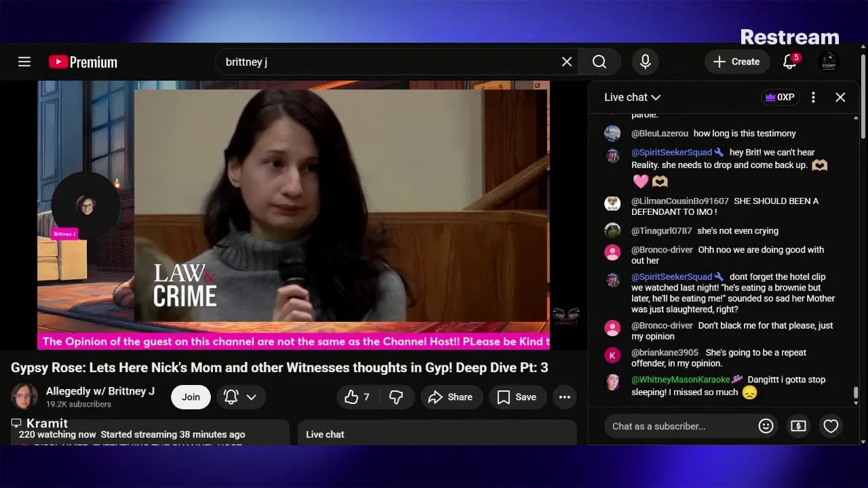868x488 pixels.
Task: Click the @LilmanCousinBo91607 defendant message
Action: [724, 206]
